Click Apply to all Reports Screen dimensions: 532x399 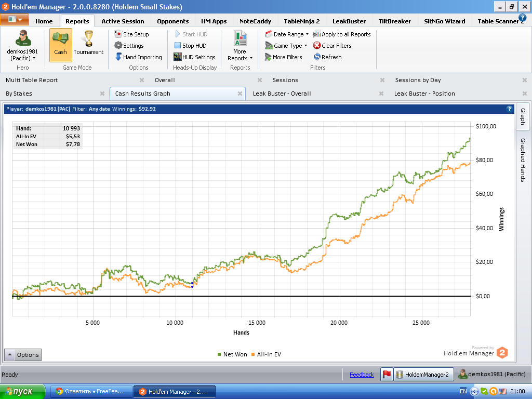[342, 34]
